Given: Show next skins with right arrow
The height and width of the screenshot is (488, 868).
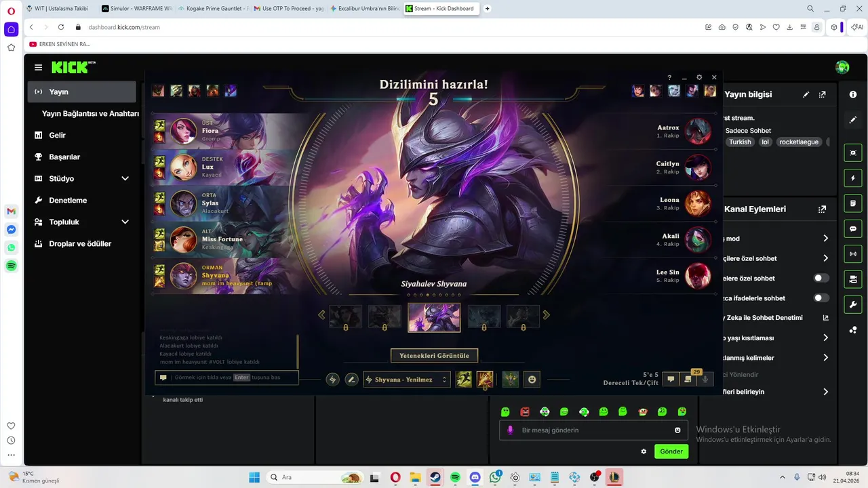Looking at the screenshot, I should point(546,315).
